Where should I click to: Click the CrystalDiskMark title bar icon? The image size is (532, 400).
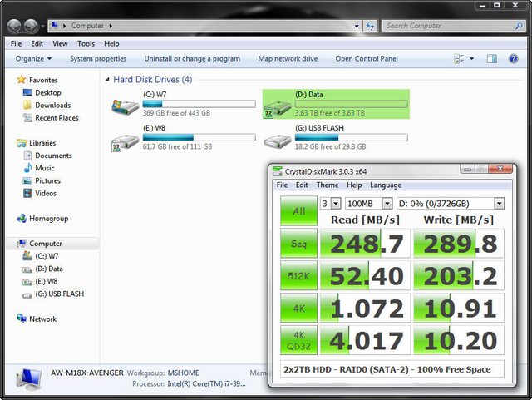[x=277, y=171]
